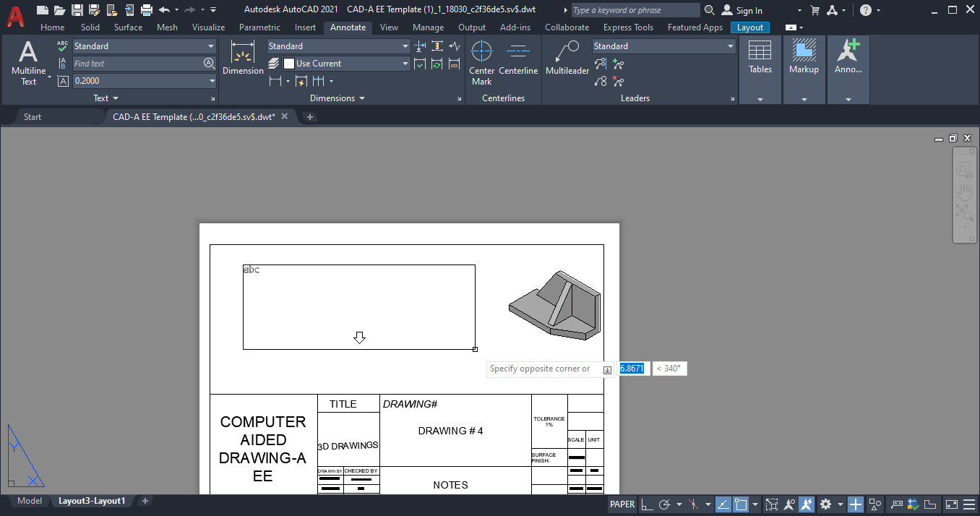The image size is (980, 516).
Task: Click the white layer color swatch
Action: pos(288,63)
